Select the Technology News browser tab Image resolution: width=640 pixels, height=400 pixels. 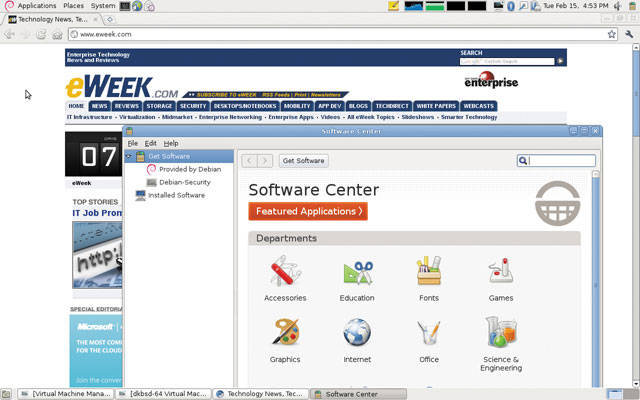pos(52,19)
